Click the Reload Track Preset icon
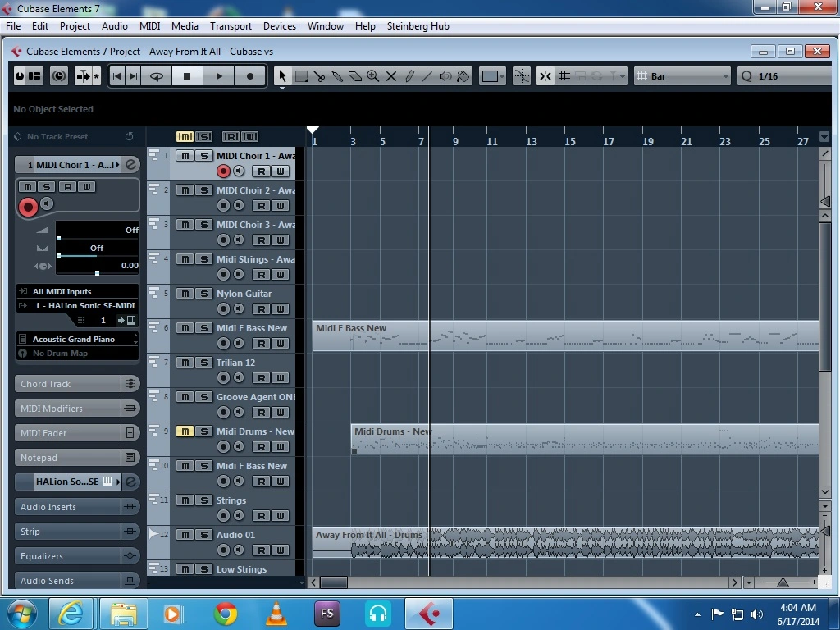Screen dimensions: 840x630 (129, 136)
